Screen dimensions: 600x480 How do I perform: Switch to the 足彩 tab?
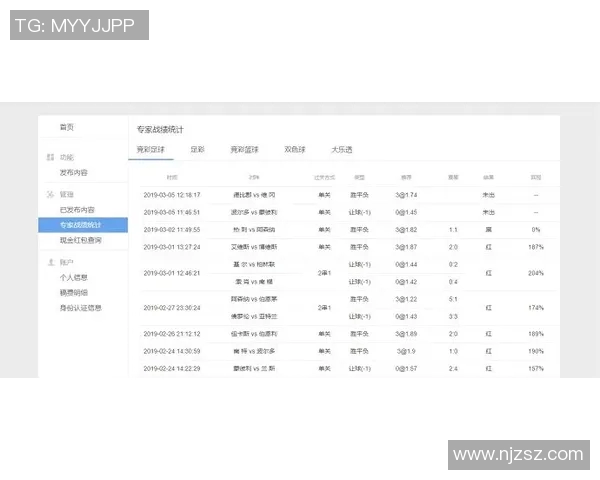(197, 150)
